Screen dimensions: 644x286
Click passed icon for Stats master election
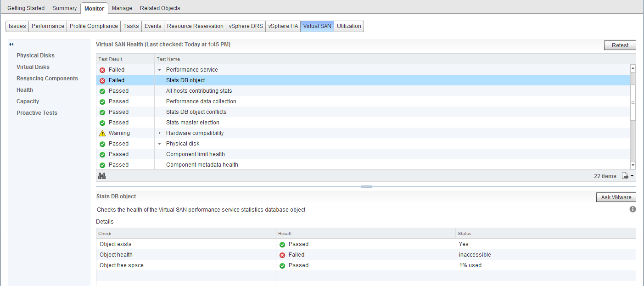coord(102,123)
